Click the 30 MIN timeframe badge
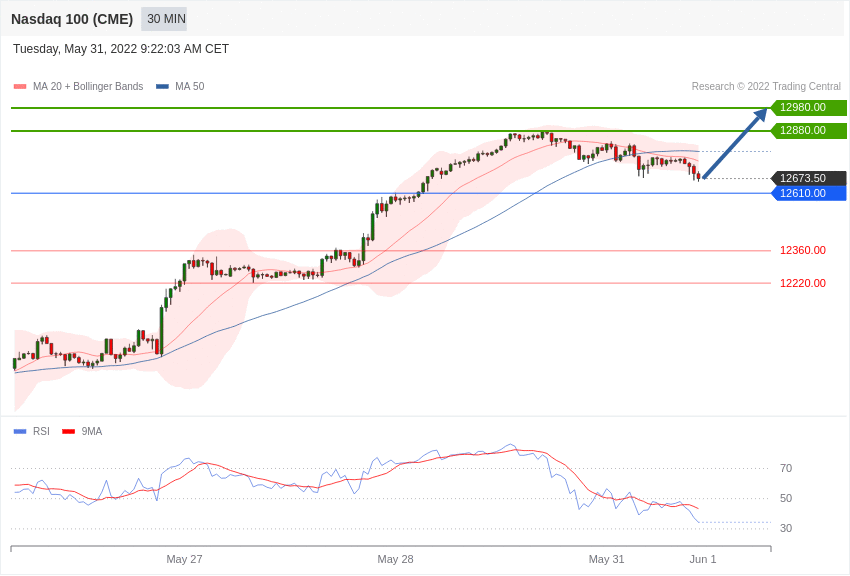 (165, 19)
